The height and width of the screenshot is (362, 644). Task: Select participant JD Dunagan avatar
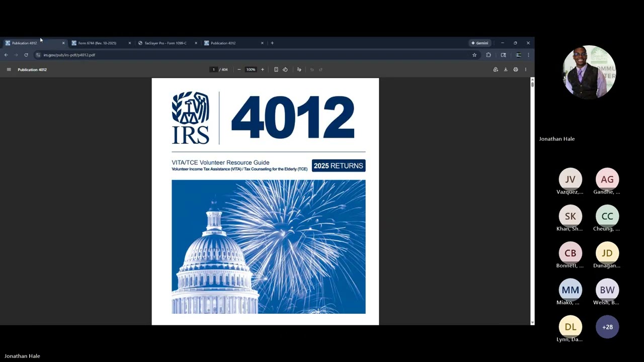coord(607,253)
